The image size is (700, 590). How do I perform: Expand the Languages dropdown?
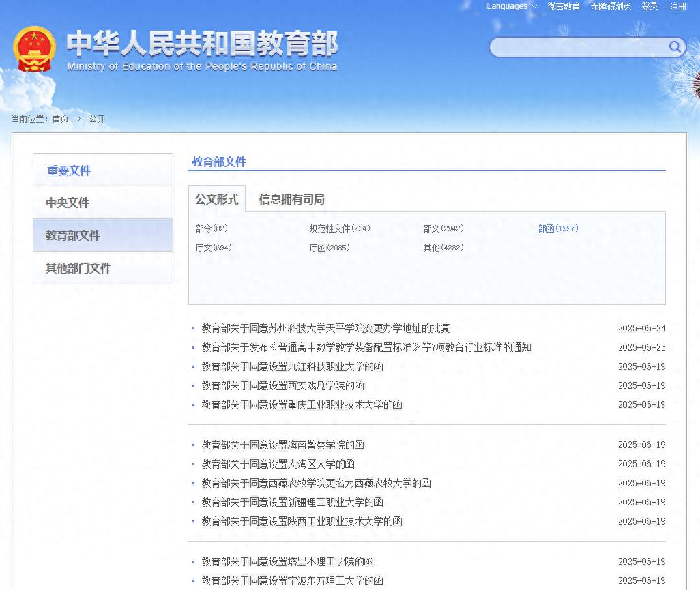[x=512, y=6]
